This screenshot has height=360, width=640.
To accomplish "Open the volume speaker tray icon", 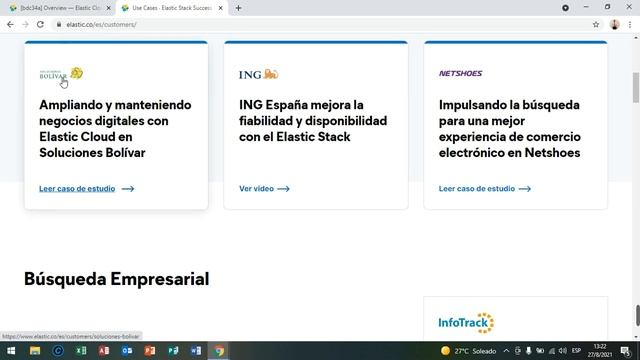I will coord(563,351).
